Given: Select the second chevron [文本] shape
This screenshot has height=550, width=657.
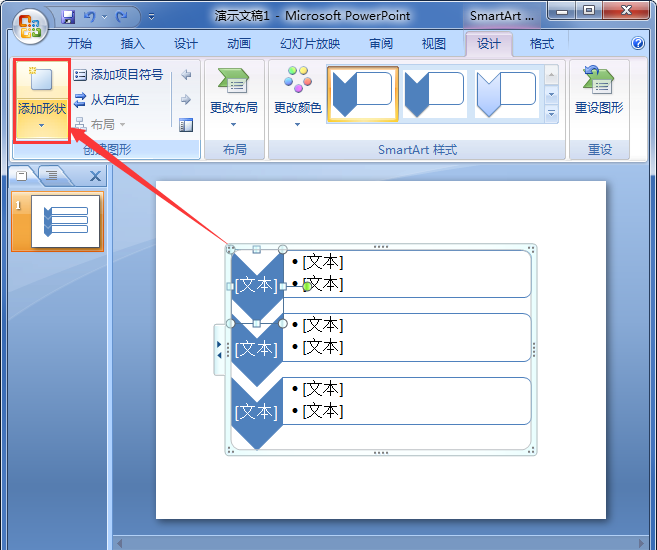Looking at the screenshot, I should click(257, 349).
